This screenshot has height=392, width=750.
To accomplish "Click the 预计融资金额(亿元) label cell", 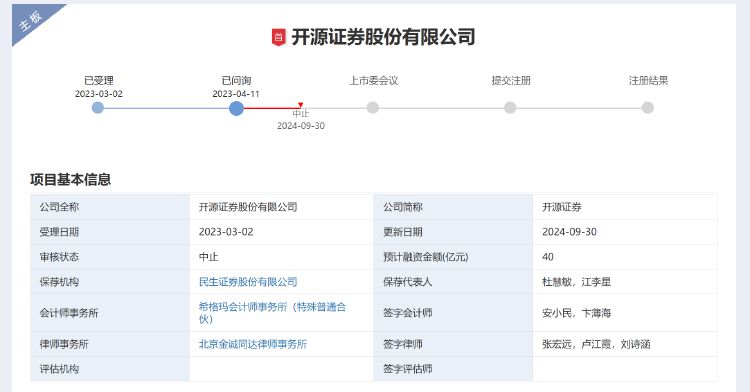I will pos(453,257).
